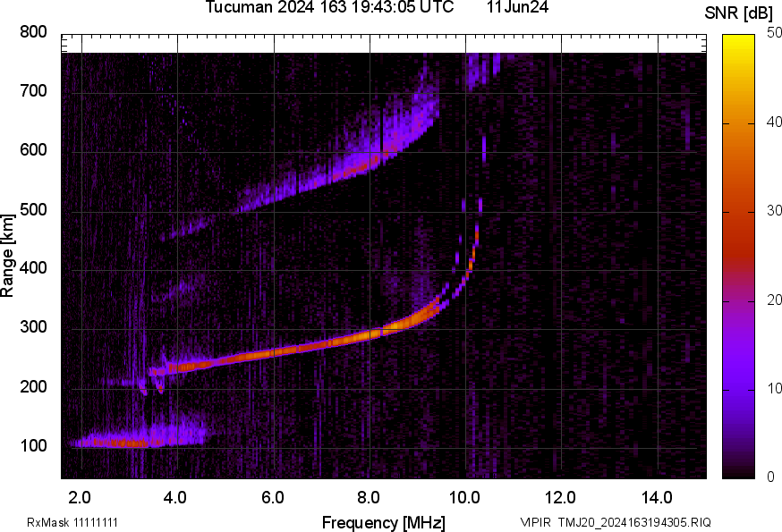Click the range tick label '500'

33,209
